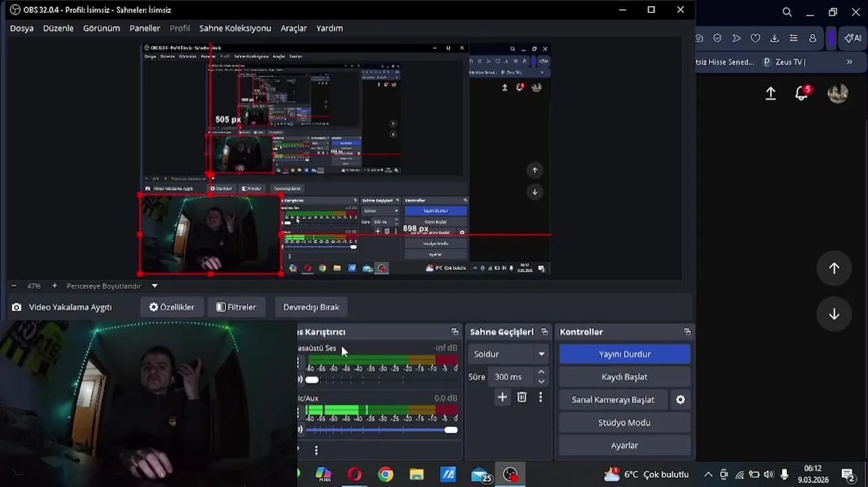The width and height of the screenshot is (868, 487).
Task: Click the camera icon beside Video Yakalama Aygıtı
Action: (16, 307)
